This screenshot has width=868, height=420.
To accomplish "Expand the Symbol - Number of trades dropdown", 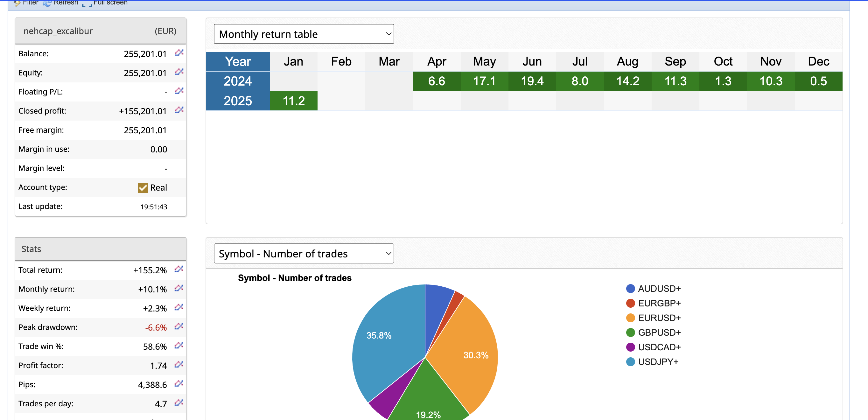I will (x=304, y=254).
